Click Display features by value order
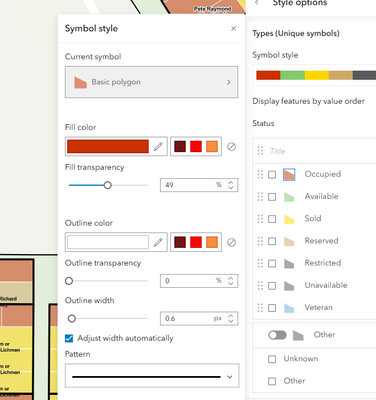 click(308, 101)
